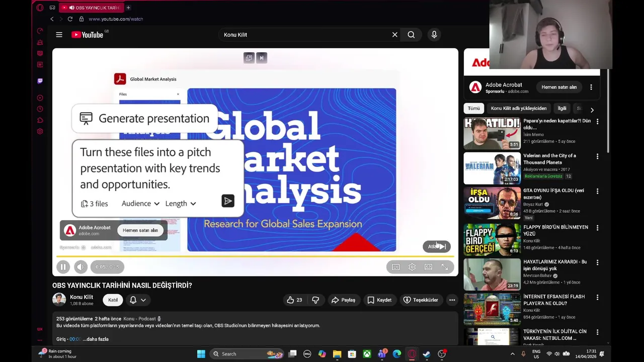
Task: Open options menu for Flash Player video
Action: coord(598,297)
